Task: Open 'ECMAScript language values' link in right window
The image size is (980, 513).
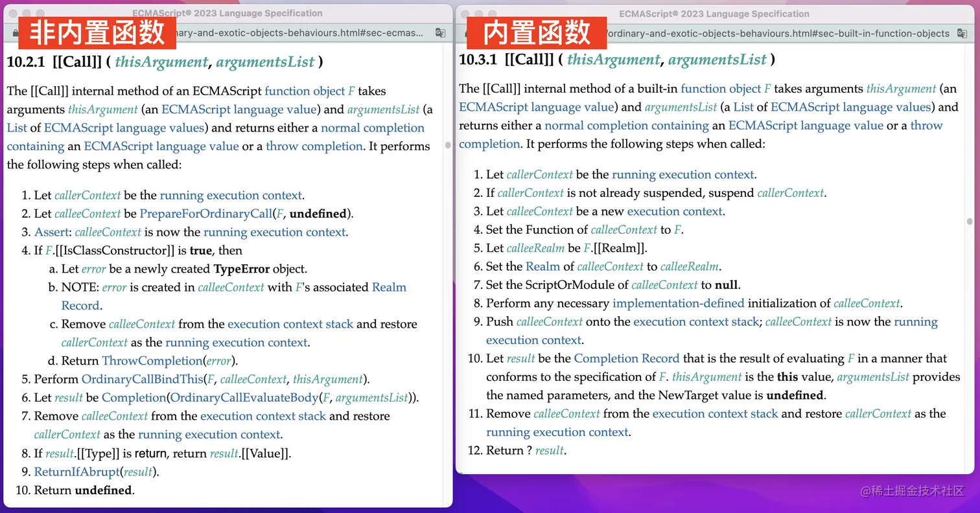Action: (850, 107)
